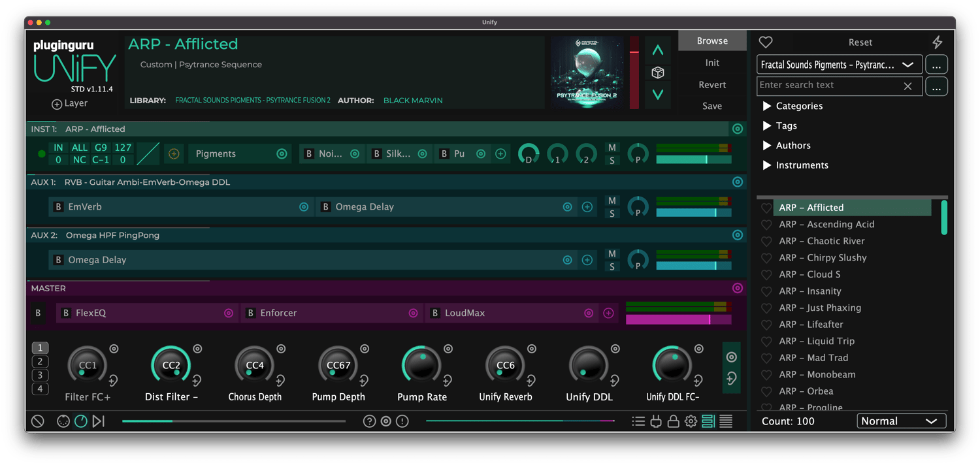Open settings gear icon in footer

[x=691, y=421]
